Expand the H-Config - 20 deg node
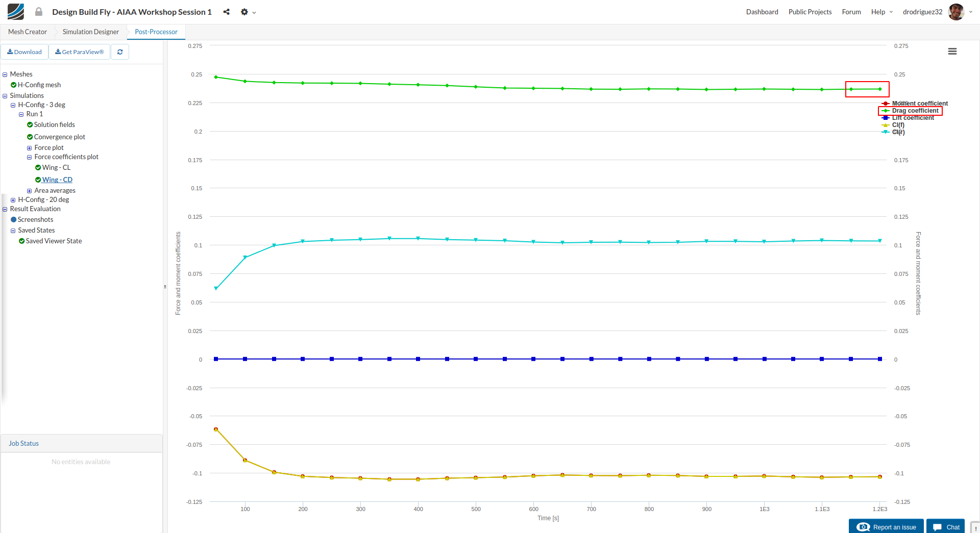The width and height of the screenshot is (980, 533). click(13, 200)
